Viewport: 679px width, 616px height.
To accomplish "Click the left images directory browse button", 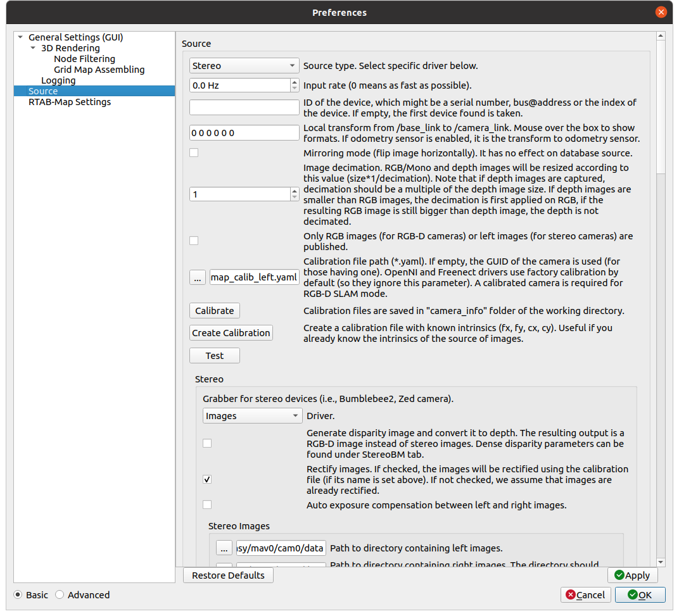I will (224, 548).
